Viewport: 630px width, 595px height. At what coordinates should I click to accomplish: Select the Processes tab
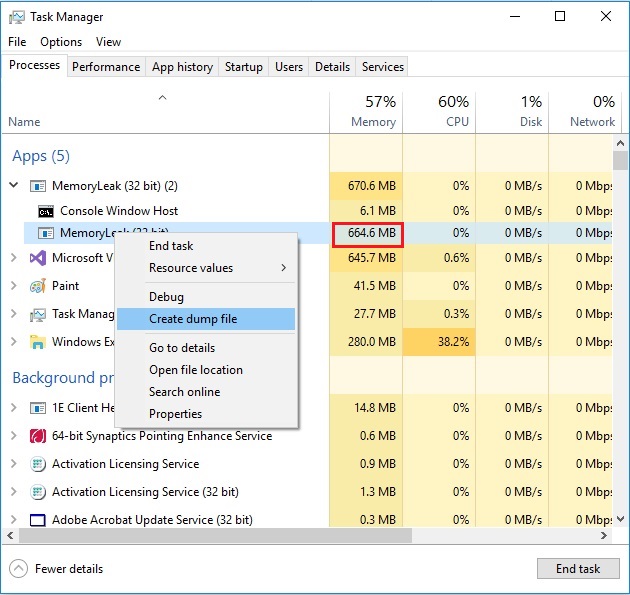(x=35, y=65)
